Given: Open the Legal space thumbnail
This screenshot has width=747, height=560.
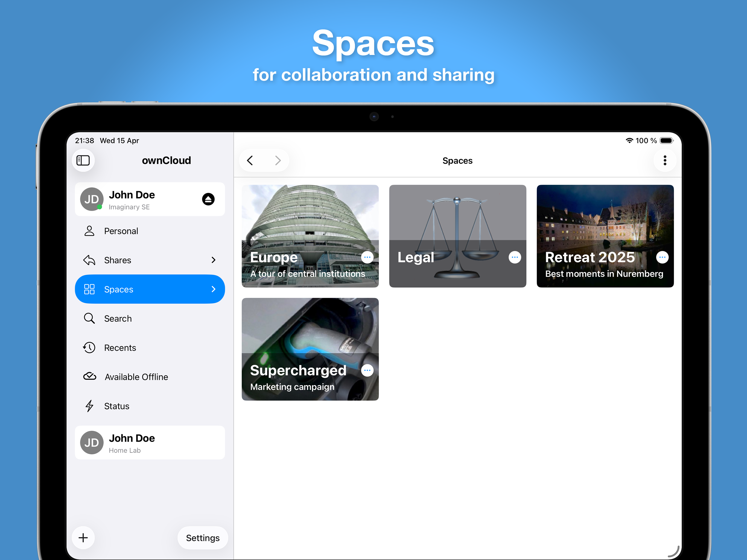Looking at the screenshot, I should [x=458, y=236].
